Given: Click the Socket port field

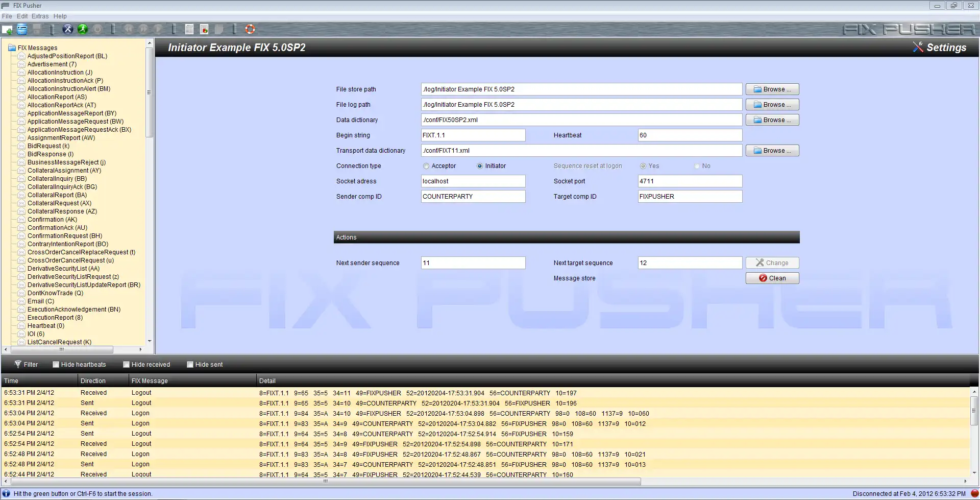Looking at the screenshot, I should (690, 181).
